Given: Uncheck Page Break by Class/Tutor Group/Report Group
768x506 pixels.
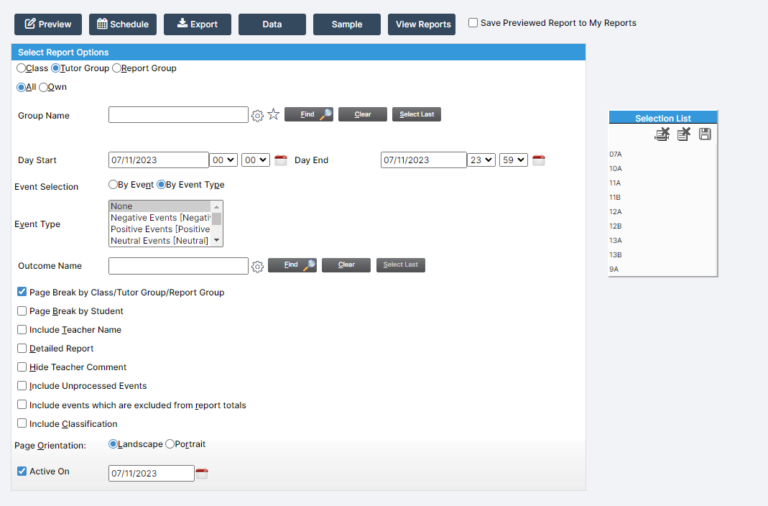Looking at the screenshot, I should click(x=22, y=292).
